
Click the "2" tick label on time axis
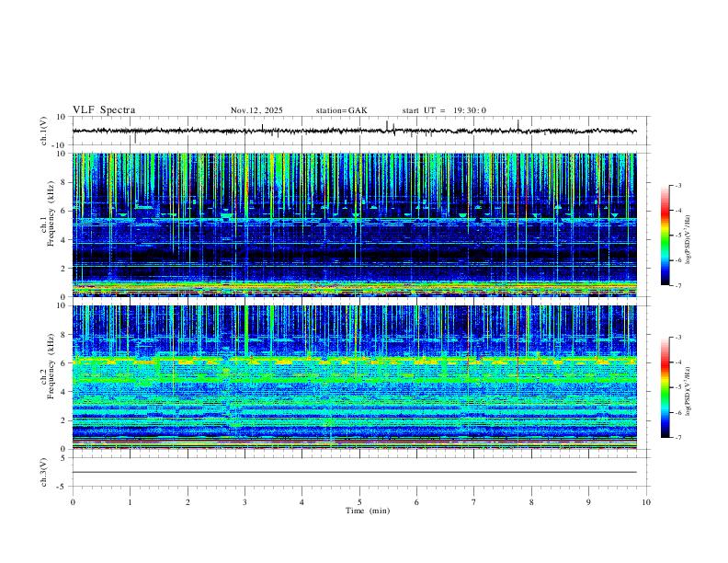tap(188, 502)
